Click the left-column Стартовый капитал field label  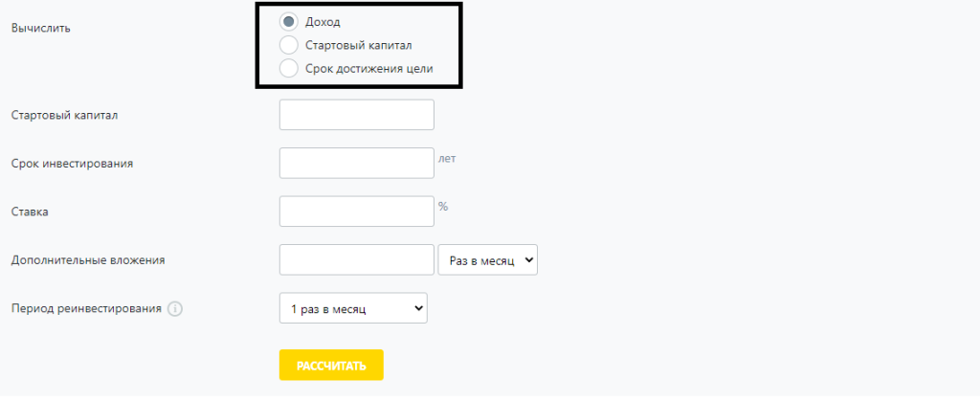[x=64, y=116]
